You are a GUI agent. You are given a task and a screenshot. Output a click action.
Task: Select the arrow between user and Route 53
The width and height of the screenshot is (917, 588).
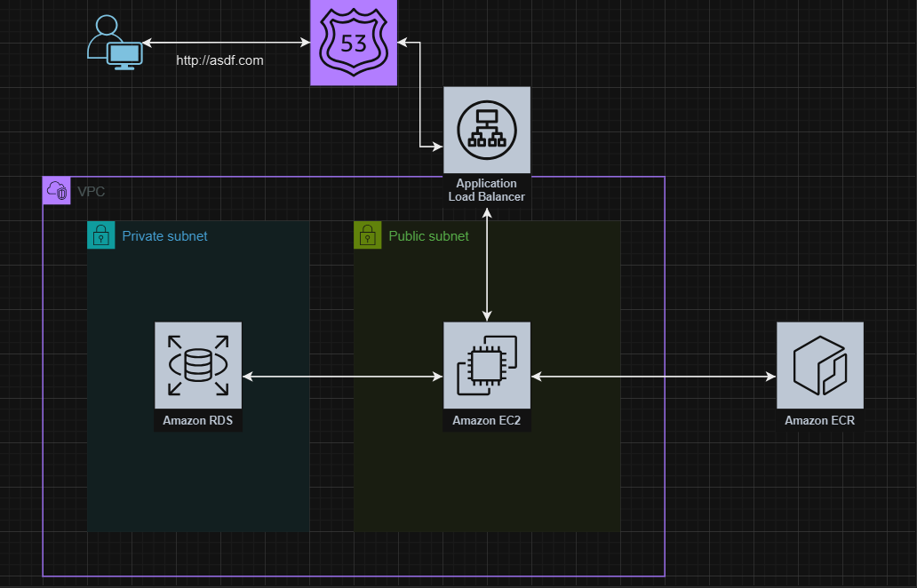pyautogui.click(x=225, y=43)
